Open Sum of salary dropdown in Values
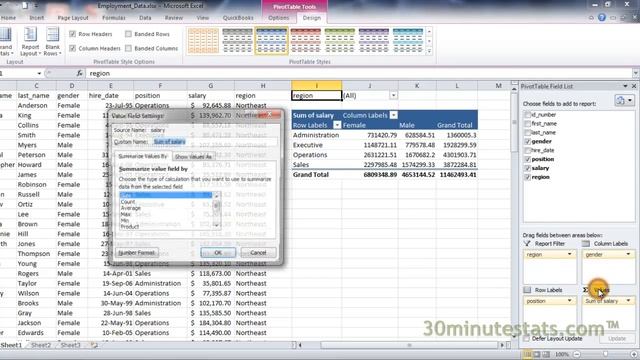Screen dimensions: 640x360 pos(628,301)
